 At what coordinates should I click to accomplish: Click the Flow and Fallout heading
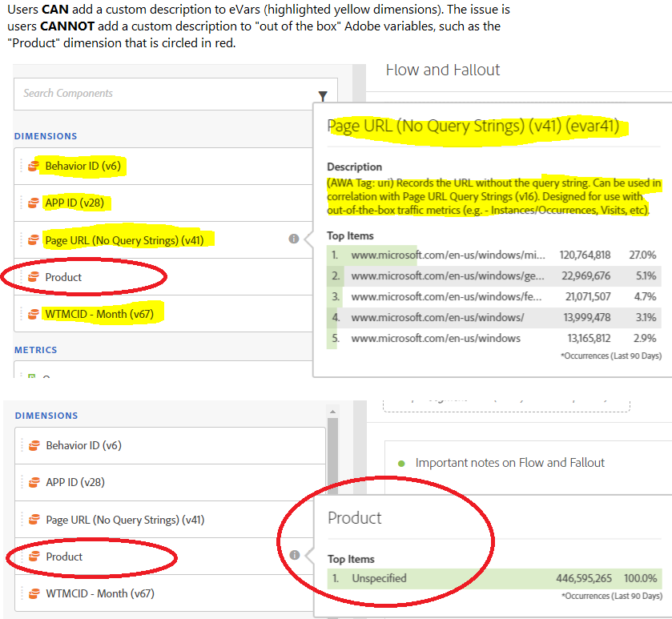click(x=442, y=70)
